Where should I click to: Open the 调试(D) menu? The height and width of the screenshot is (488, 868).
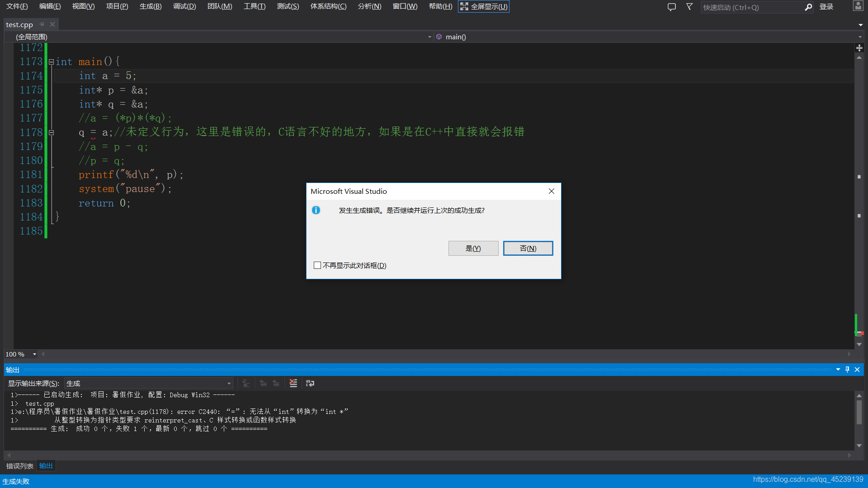point(184,6)
